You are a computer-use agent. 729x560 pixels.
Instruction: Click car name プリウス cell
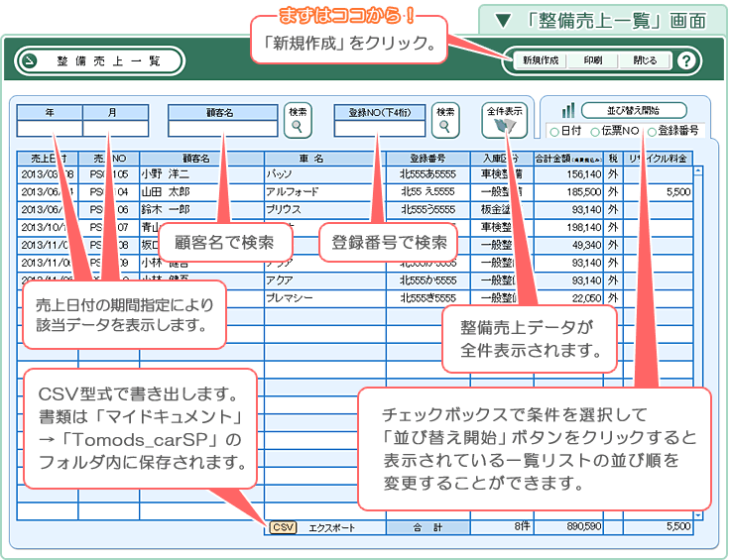coord(325,209)
